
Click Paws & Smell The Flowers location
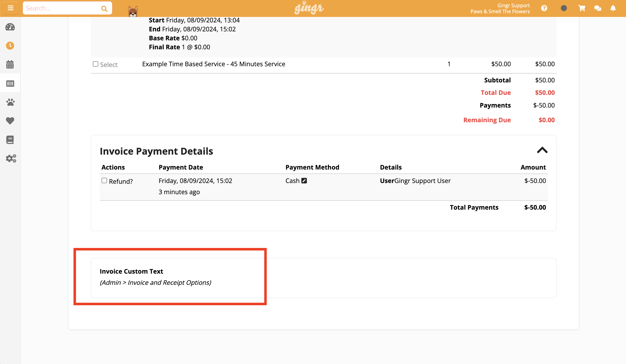pyautogui.click(x=500, y=11)
